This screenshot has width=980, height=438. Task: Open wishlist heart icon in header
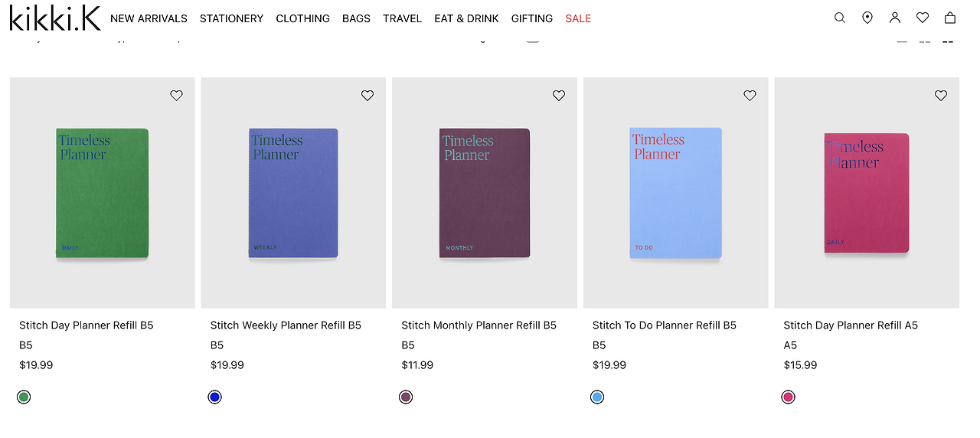click(923, 18)
